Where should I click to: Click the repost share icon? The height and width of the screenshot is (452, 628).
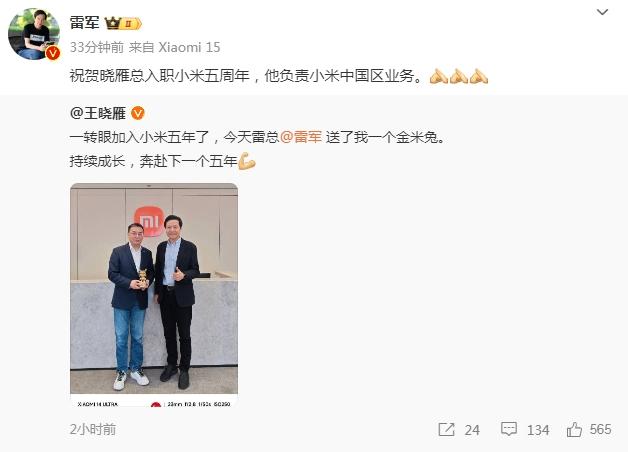(446, 430)
